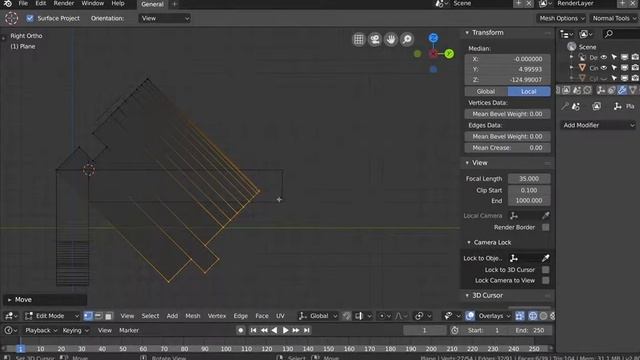
Task: Expand the Move operator panel
Action: tap(9, 300)
